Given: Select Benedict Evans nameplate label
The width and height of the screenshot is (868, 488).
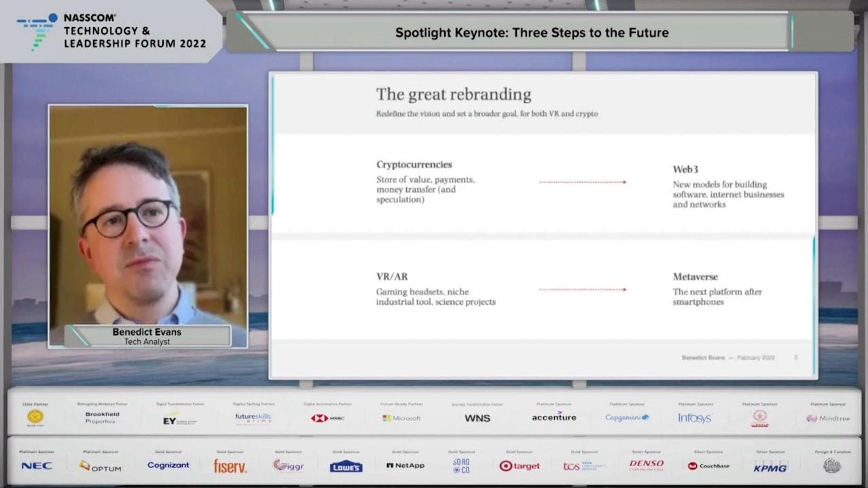Looking at the screenshot, I should [147, 336].
